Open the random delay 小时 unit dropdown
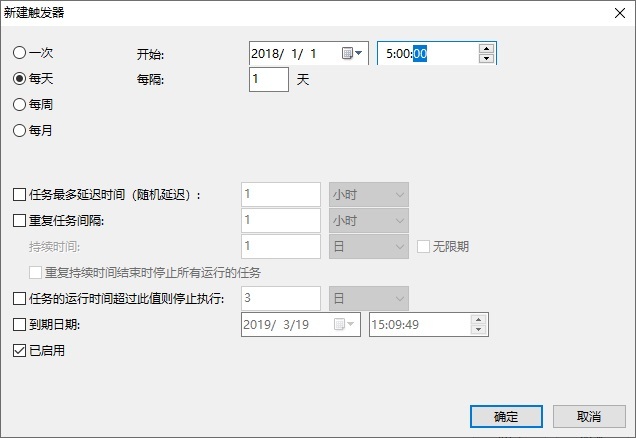Viewport: 636px width, 438px height. pyautogui.click(x=369, y=195)
